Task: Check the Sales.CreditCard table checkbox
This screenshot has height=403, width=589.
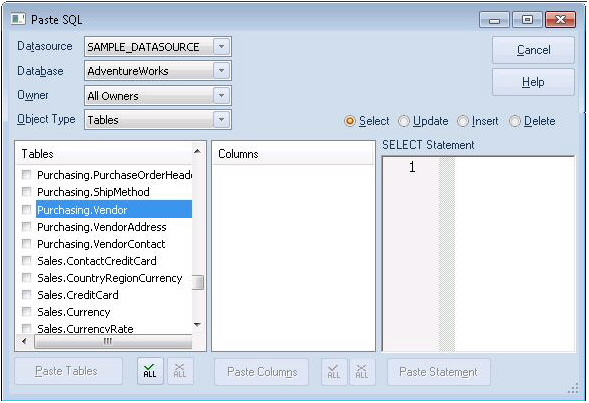Action: coord(27,294)
